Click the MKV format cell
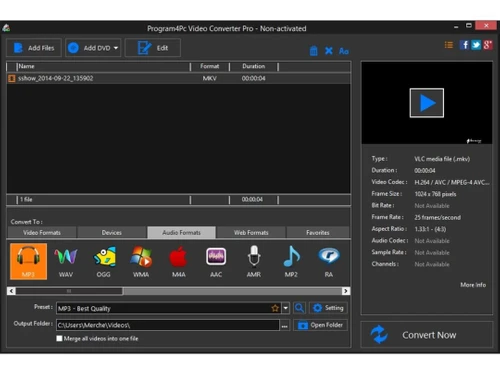This screenshot has width=500, height=375. click(x=210, y=78)
